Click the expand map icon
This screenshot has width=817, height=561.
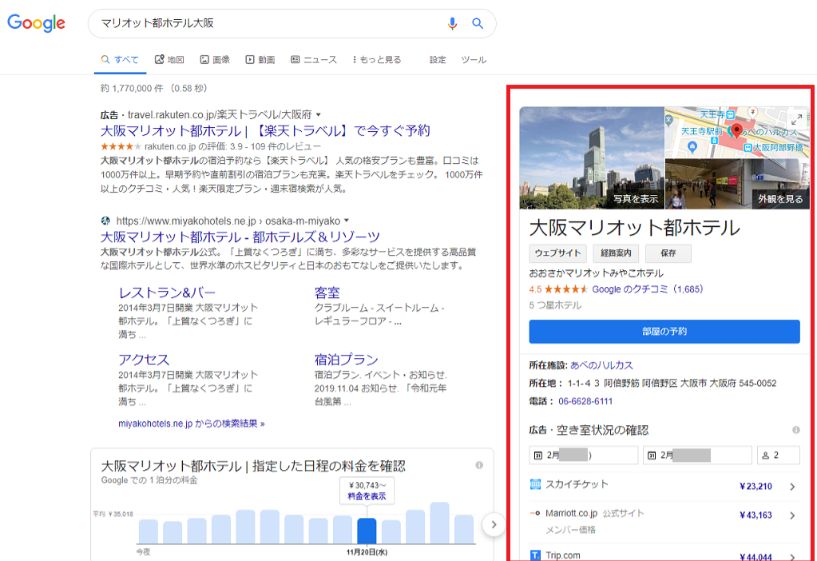click(797, 120)
